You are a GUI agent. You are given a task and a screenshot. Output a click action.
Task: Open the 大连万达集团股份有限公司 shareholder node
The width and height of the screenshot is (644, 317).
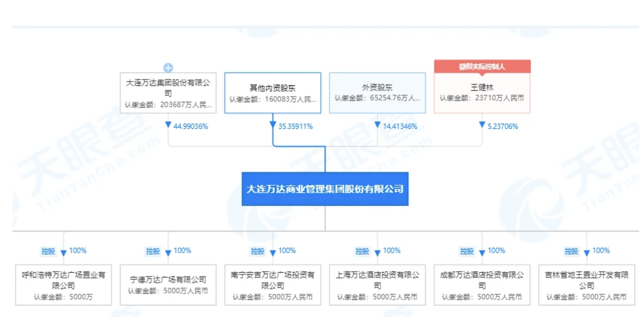click(168, 93)
